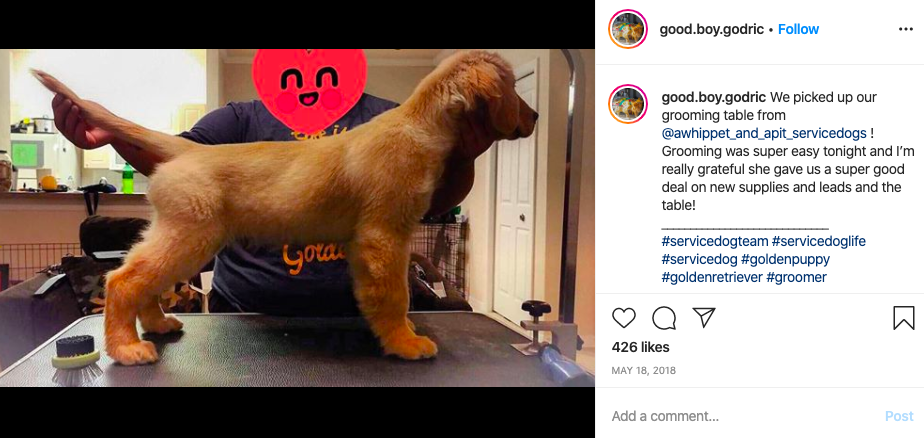924x438 pixels.
Task: Follow good.boy.godric
Action: coord(798,29)
